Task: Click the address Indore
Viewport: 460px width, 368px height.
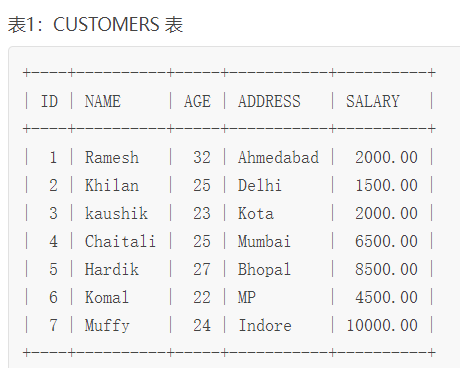Action: 265,325
